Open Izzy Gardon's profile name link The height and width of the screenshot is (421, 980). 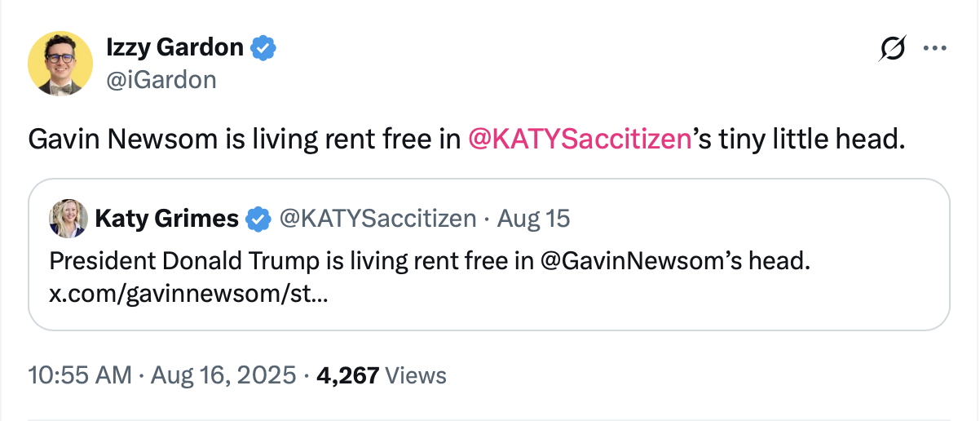[x=174, y=48]
